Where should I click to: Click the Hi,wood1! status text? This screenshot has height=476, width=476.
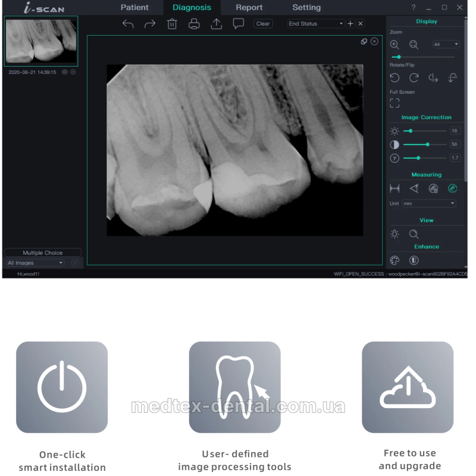pyautogui.click(x=28, y=274)
